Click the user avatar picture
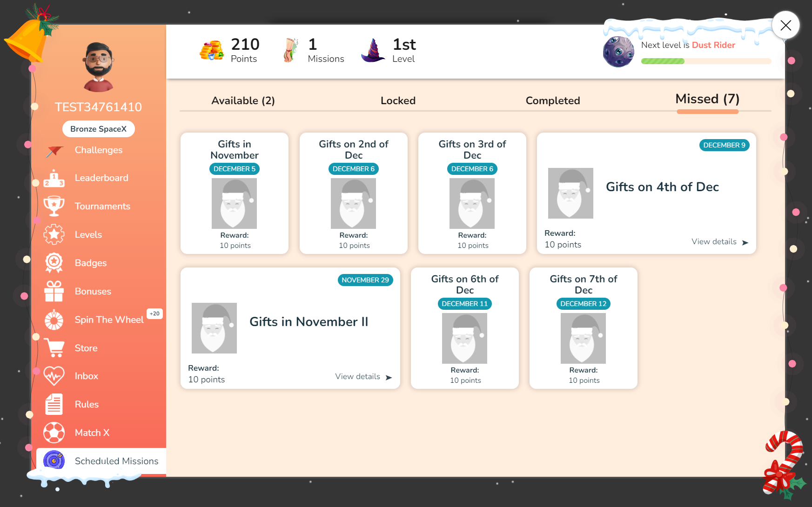 pyautogui.click(x=98, y=67)
